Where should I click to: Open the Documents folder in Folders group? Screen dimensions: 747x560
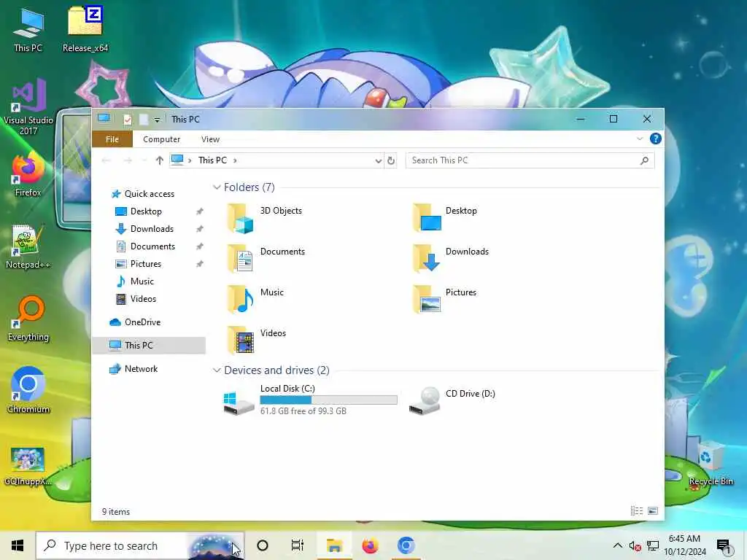tap(266, 259)
